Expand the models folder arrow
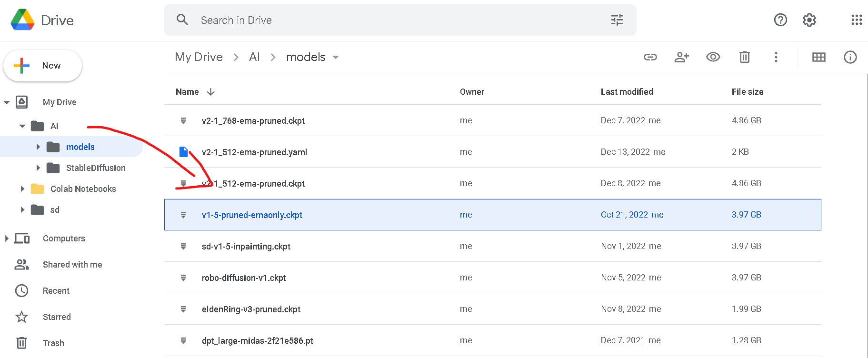Screen dimensions: 868x358 pyautogui.click(x=38, y=147)
